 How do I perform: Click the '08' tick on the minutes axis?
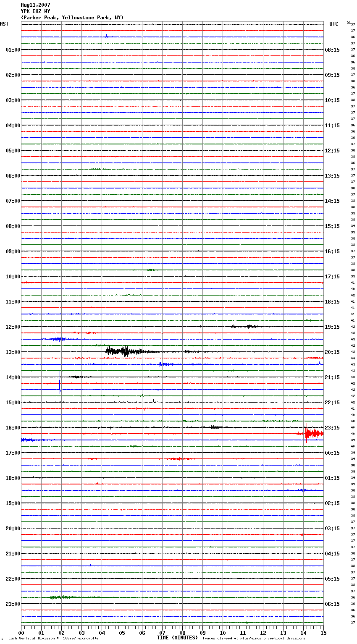pyautogui.click(x=182, y=633)
